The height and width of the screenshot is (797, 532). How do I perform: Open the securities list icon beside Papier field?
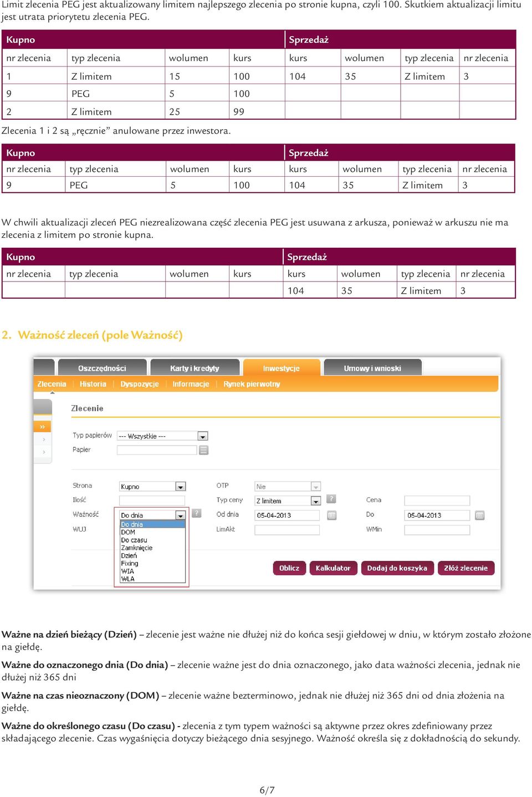coord(204,450)
